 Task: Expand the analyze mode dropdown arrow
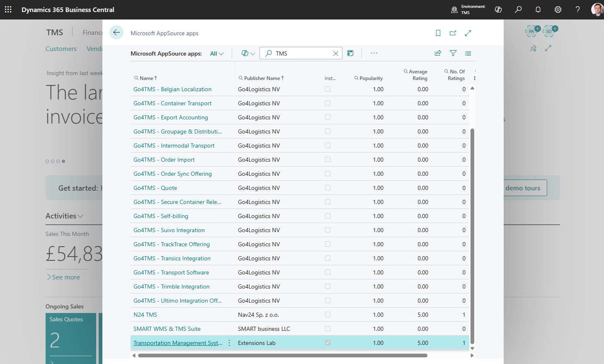[x=252, y=53]
